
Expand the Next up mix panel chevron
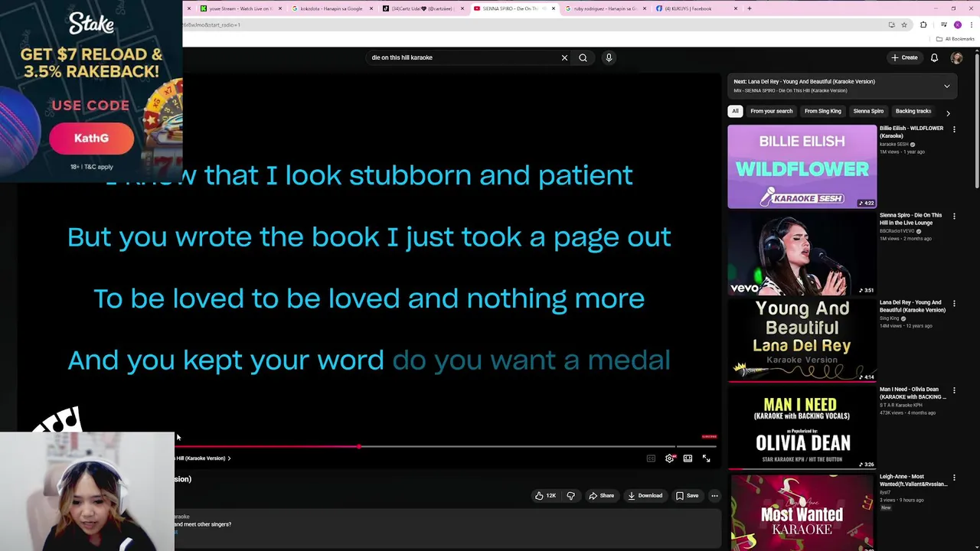click(x=946, y=86)
